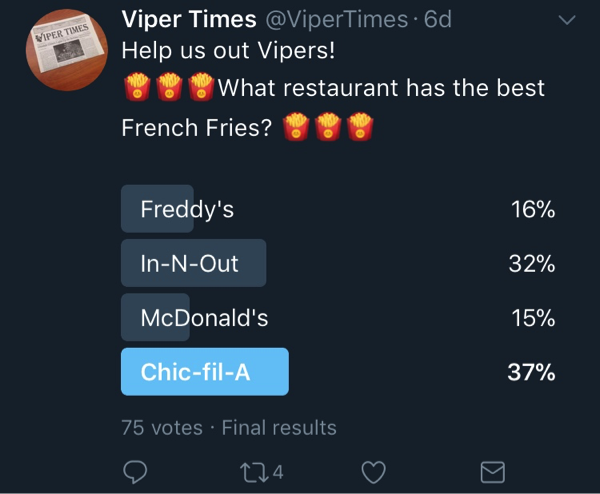Click the first french fries emoji
The image size is (600, 494).
[x=137, y=86]
